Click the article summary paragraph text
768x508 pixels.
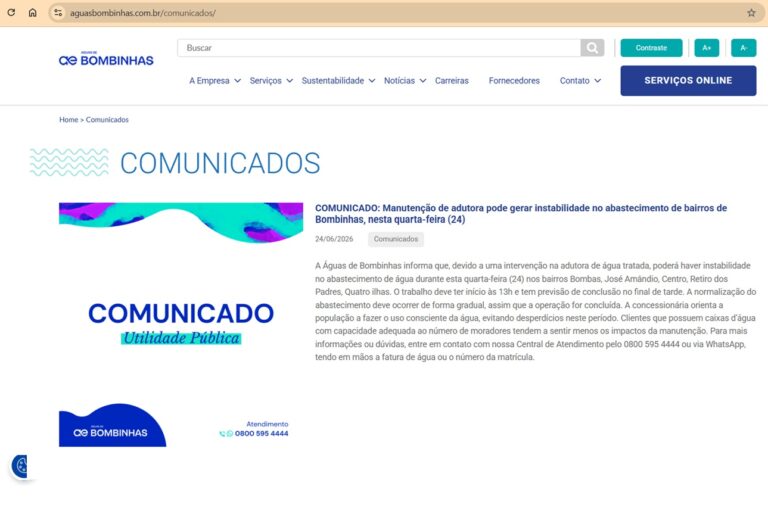(x=535, y=311)
